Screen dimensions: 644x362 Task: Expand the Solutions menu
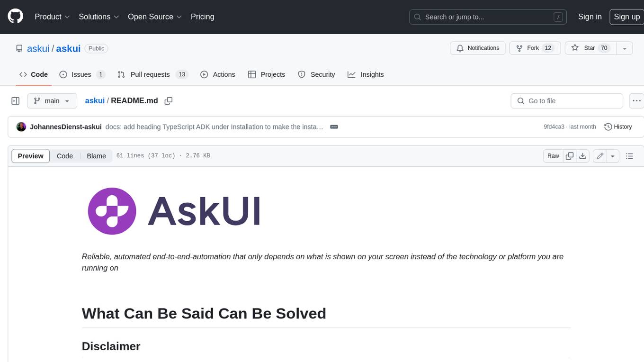point(99,17)
